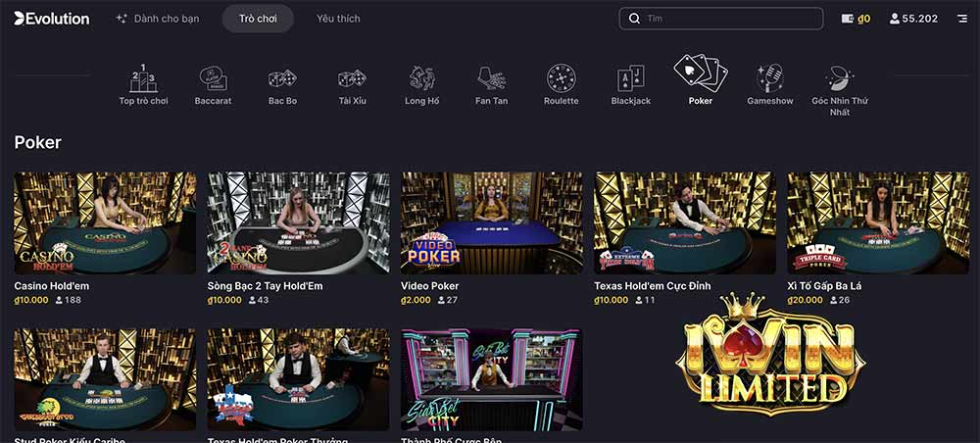This screenshot has width=980, height=443.
Task: Click the 11 player count under Texas Hold'em Cực Đỉnh
Action: [650, 300]
